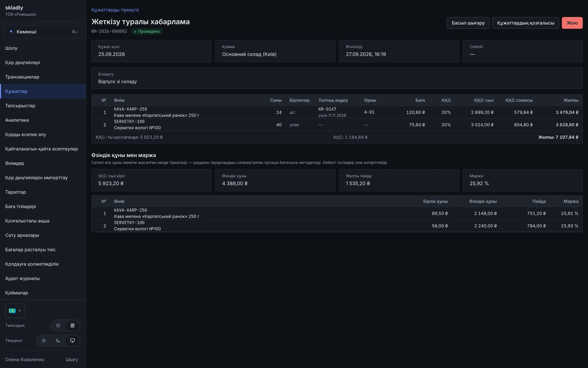Open Аналитика page
The width and height of the screenshot is (588, 368).
coord(43,120)
